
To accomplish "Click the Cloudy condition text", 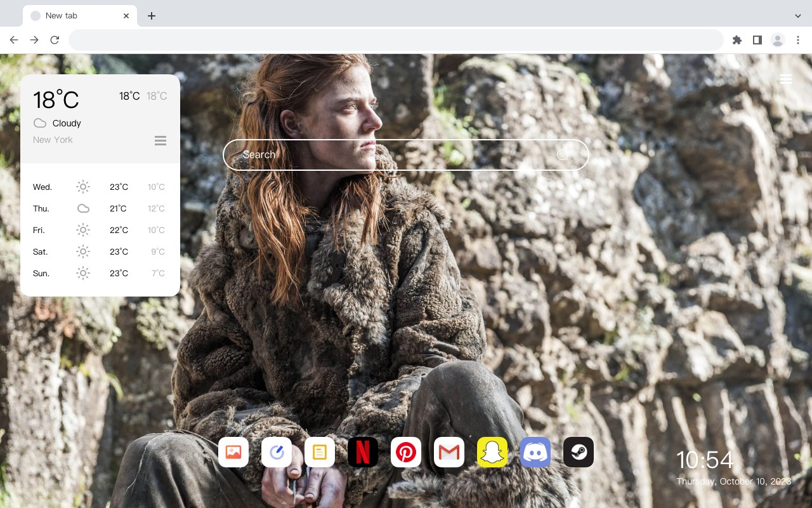I will 67,123.
